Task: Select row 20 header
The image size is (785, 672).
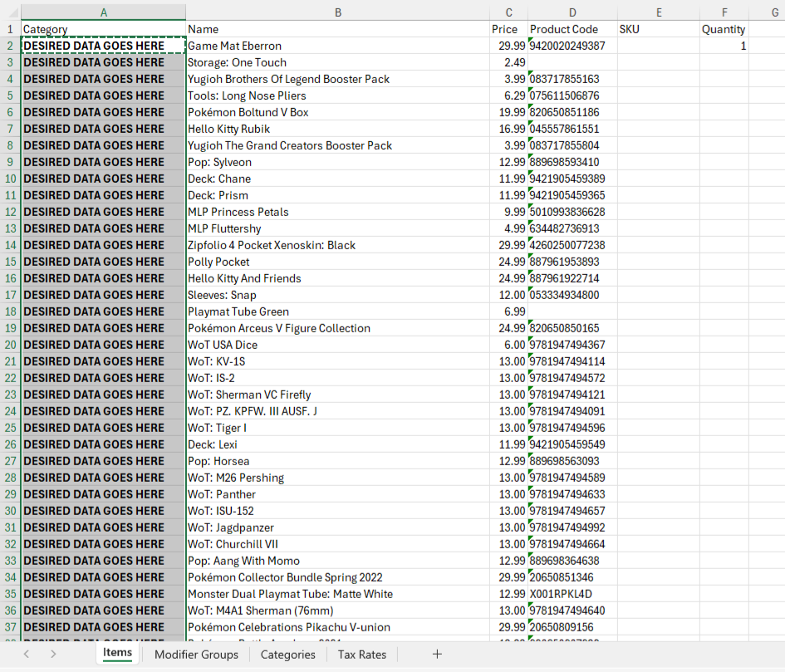Action: tap(10, 345)
